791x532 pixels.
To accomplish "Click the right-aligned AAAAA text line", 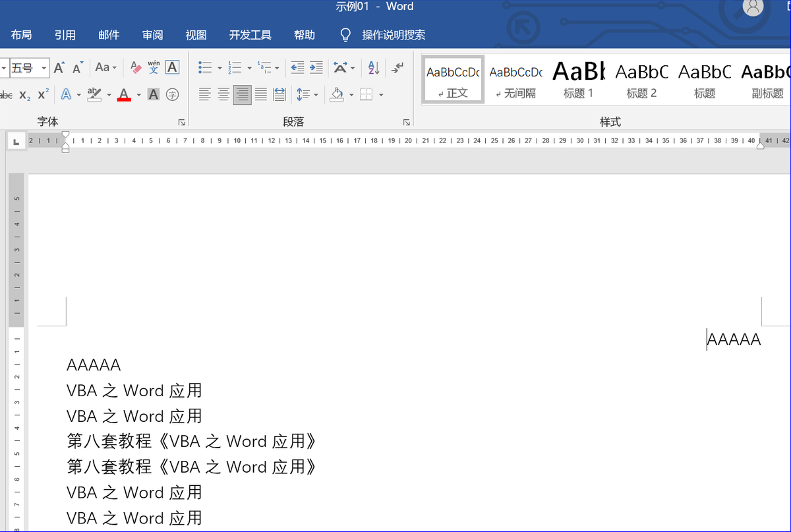I will tap(734, 340).
